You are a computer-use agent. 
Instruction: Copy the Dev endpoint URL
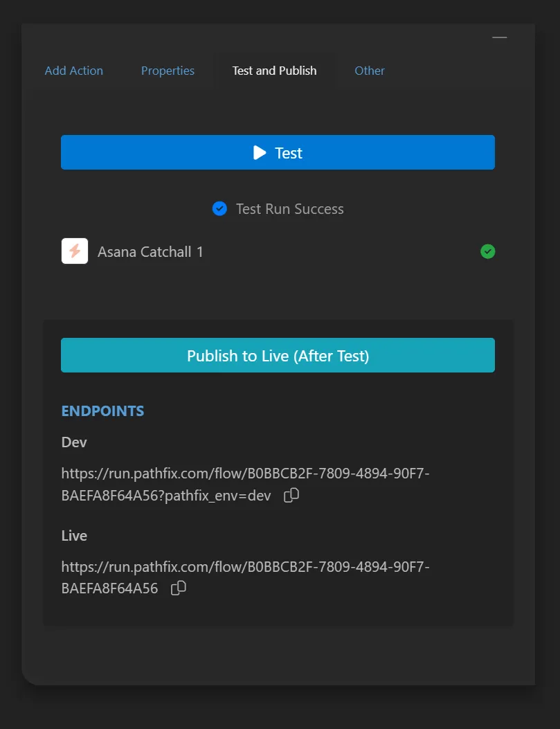click(291, 495)
